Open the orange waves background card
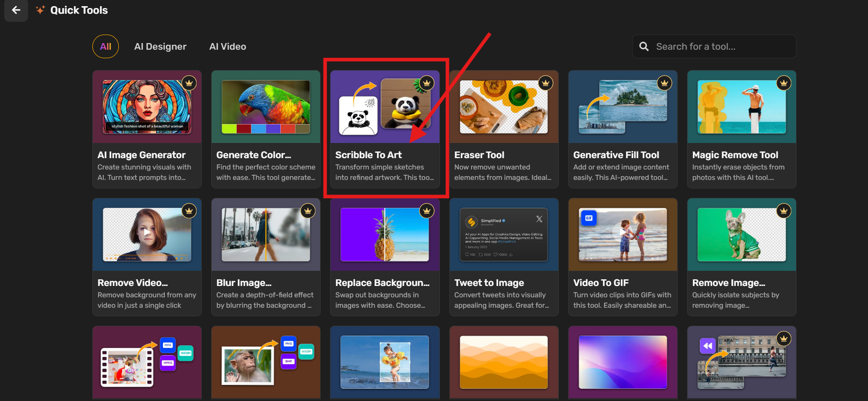Viewport: 868px width, 401px height. pyautogui.click(x=504, y=362)
